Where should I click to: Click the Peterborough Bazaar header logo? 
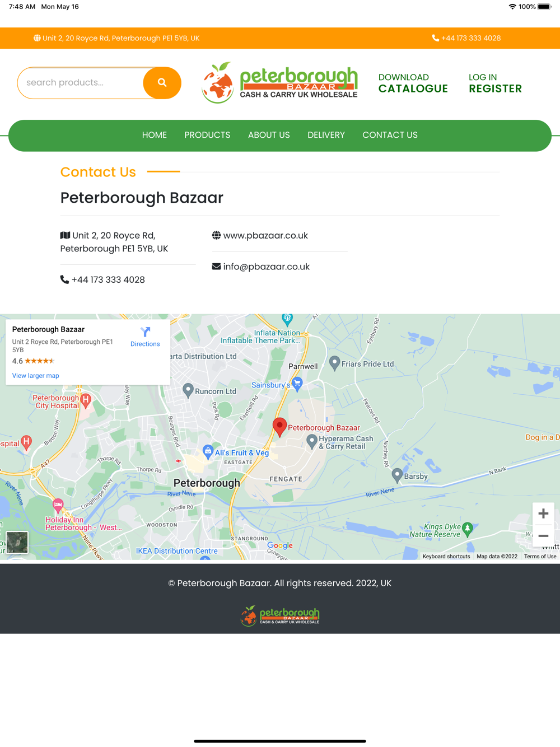pyautogui.click(x=279, y=83)
